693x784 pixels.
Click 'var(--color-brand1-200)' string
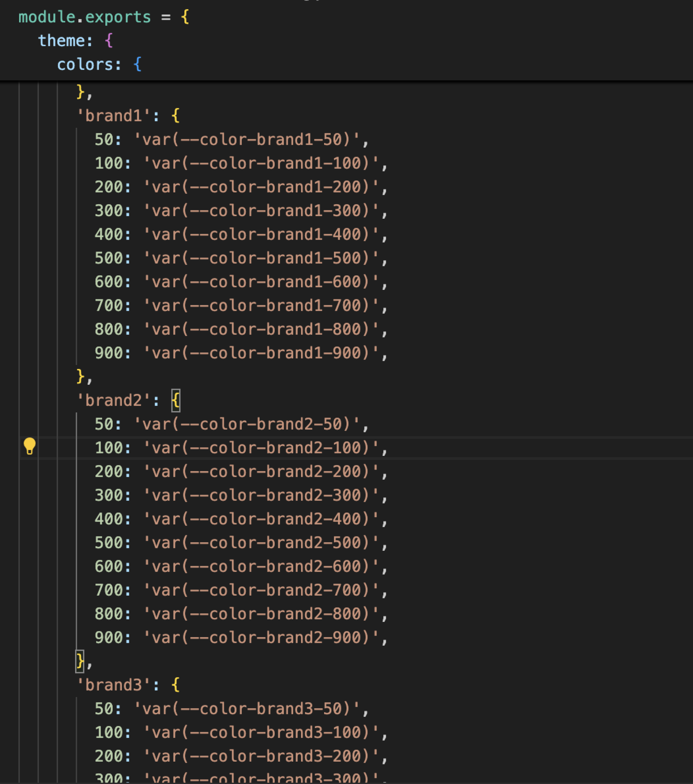coord(261,187)
